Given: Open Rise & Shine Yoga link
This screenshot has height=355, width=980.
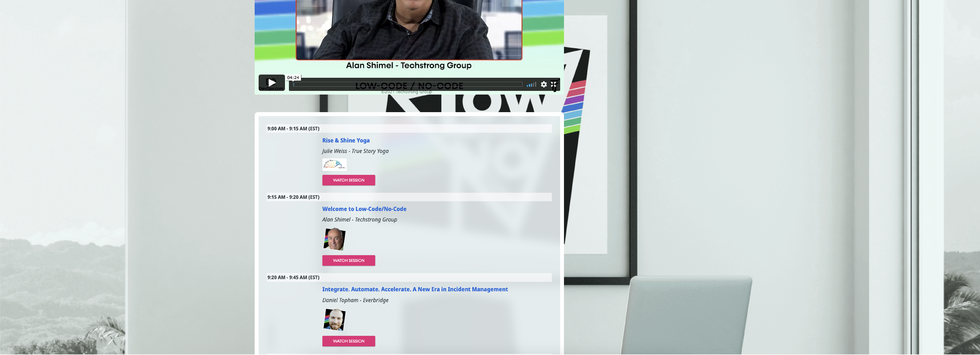Looking at the screenshot, I should [346, 141].
